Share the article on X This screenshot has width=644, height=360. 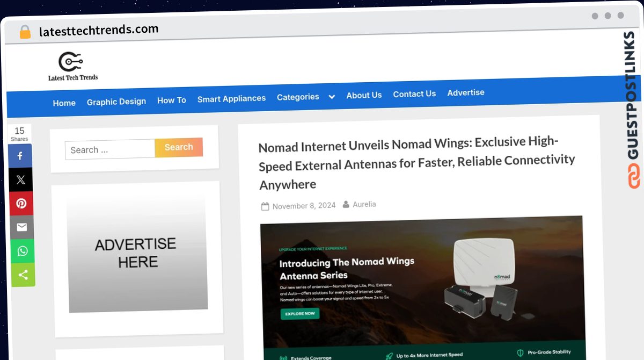(x=21, y=180)
